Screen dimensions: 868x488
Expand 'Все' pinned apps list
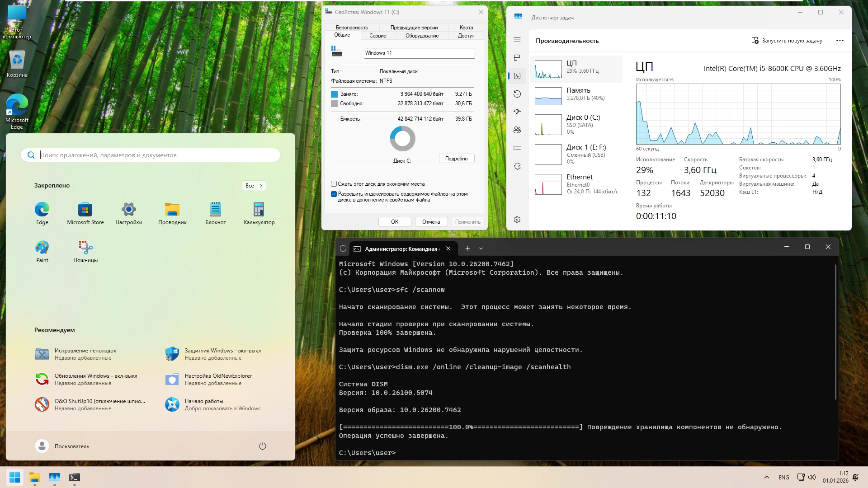tap(254, 186)
